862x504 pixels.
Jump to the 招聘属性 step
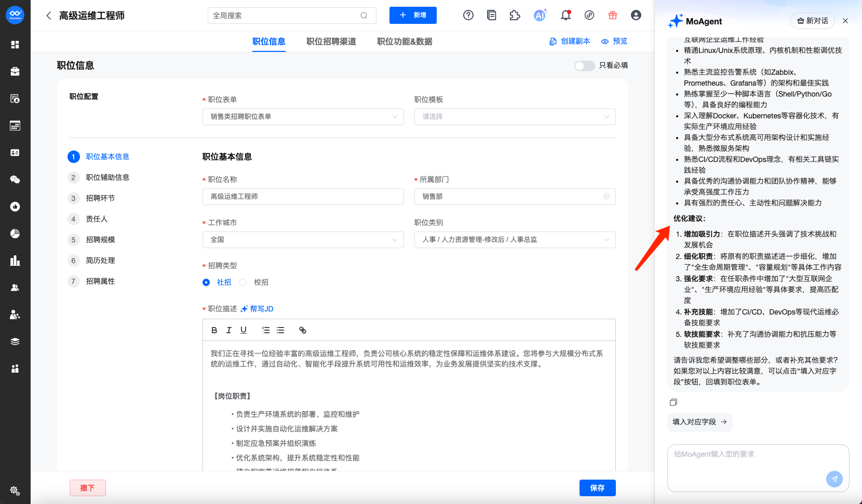coord(91,281)
